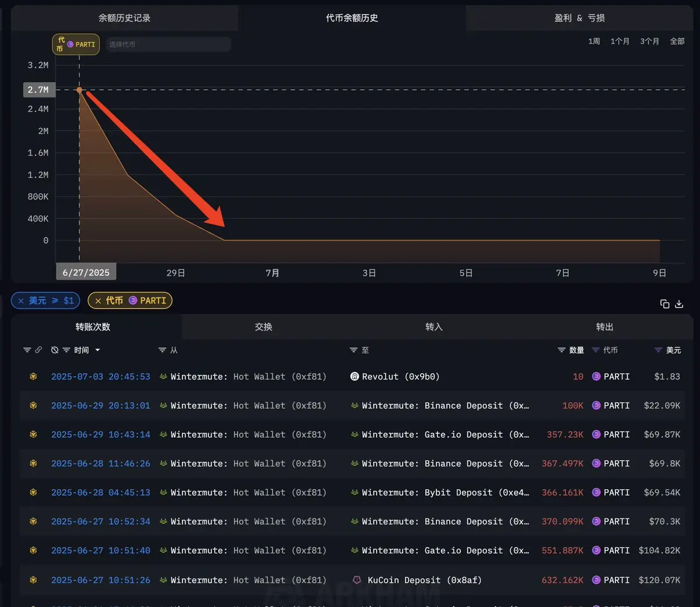Screen dimensions: 700x607
Task: Click the PARTI token icon in the 632.162K row
Action: coord(596,580)
